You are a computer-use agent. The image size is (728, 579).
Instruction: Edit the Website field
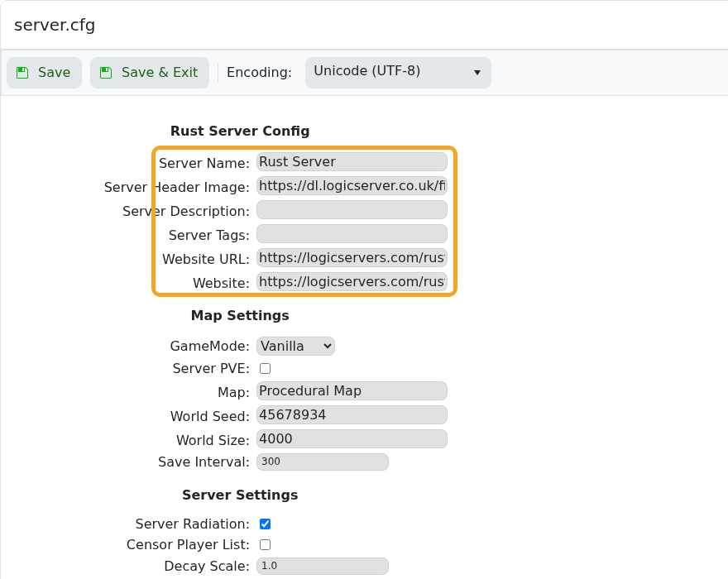coord(352,282)
